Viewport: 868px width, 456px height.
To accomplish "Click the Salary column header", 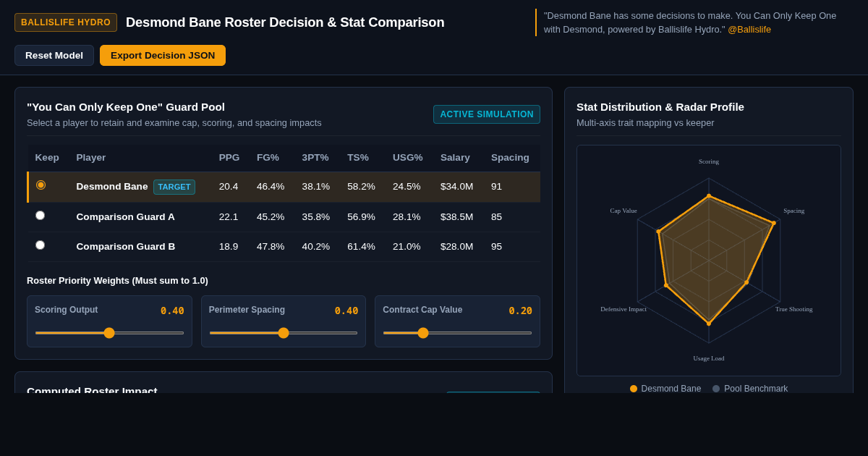I will [455, 158].
